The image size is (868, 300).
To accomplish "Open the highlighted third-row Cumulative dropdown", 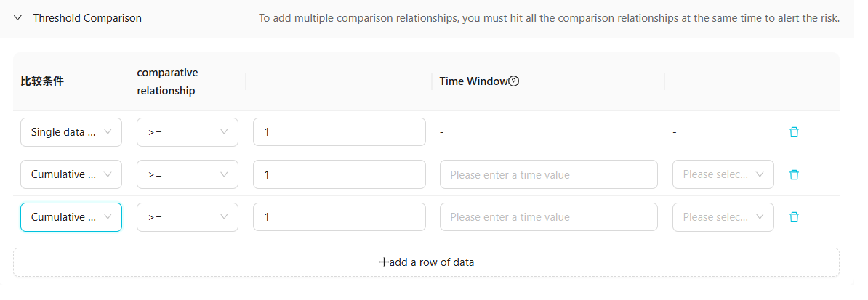I will coord(71,216).
